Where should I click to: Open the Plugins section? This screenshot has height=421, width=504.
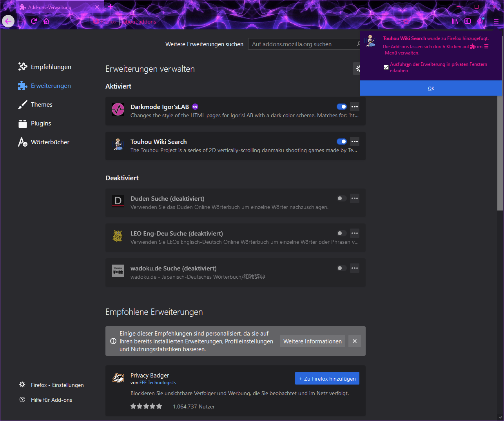point(35,123)
